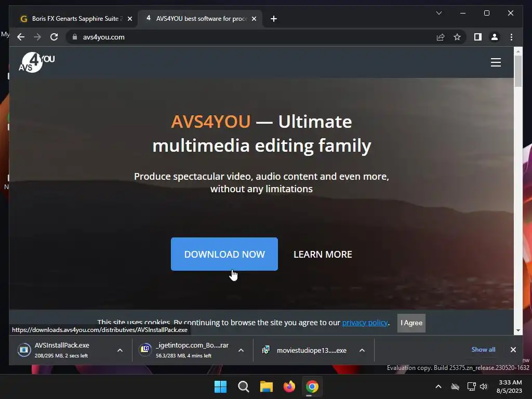Click the DOWNLOAD NOW button
Viewport: 532px width, 399px height.
tap(224, 254)
